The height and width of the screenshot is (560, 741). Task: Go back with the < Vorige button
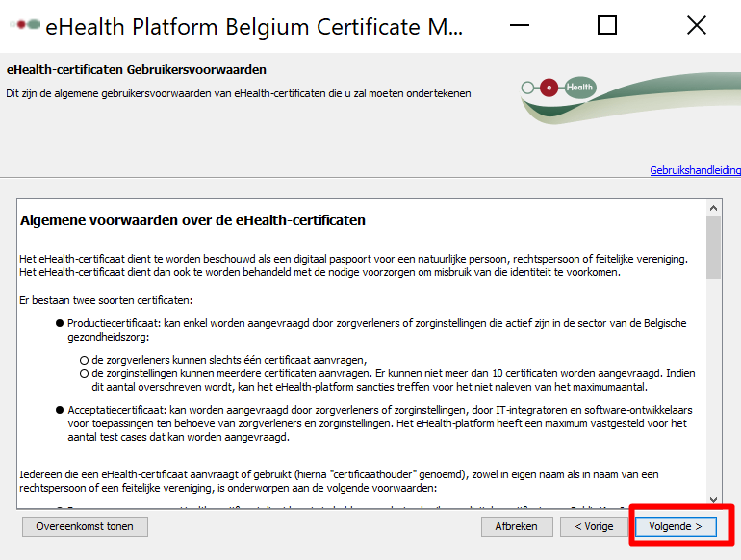(x=594, y=526)
